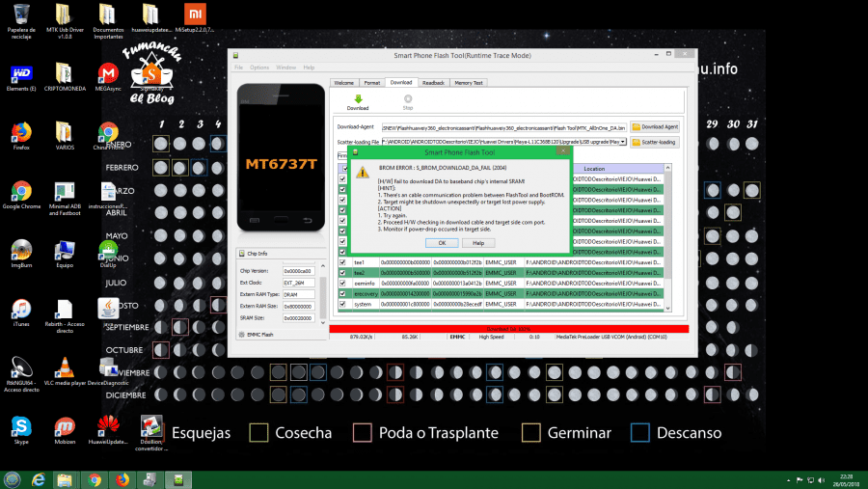Open Google Chrome desktop shortcut
Screen dimensions: 868x489
point(21,195)
